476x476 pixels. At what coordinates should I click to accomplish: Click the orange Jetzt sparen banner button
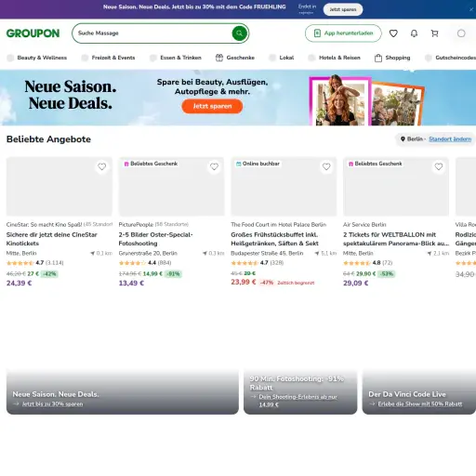pyautogui.click(x=212, y=106)
